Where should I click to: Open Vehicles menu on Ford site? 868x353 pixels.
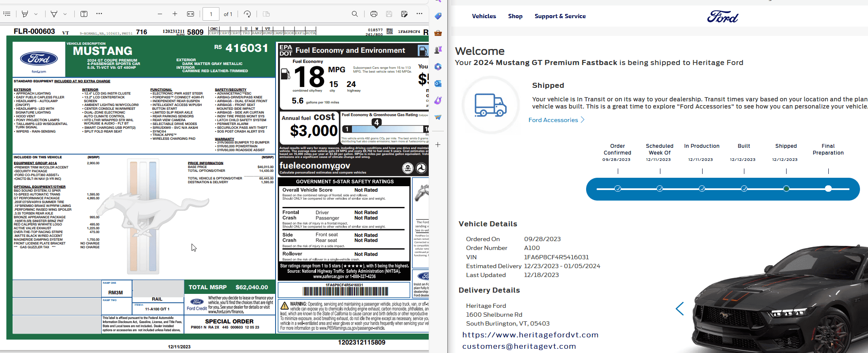pyautogui.click(x=484, y=16)
